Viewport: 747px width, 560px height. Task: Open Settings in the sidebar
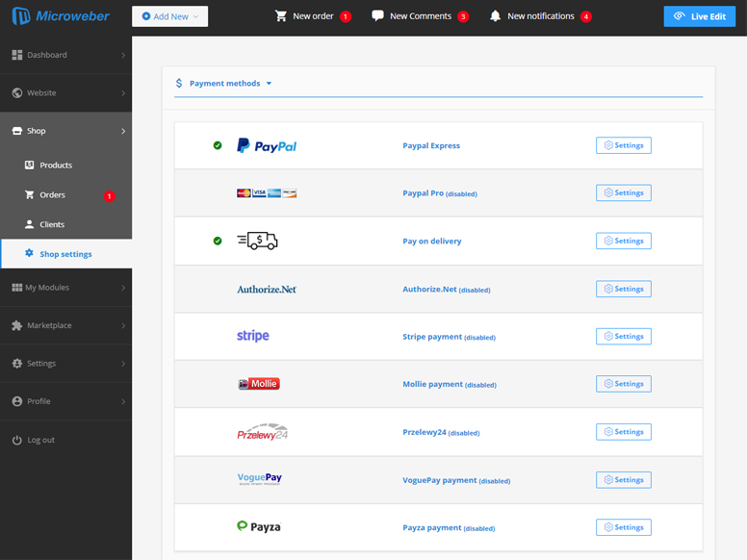[x=65, y=364]
